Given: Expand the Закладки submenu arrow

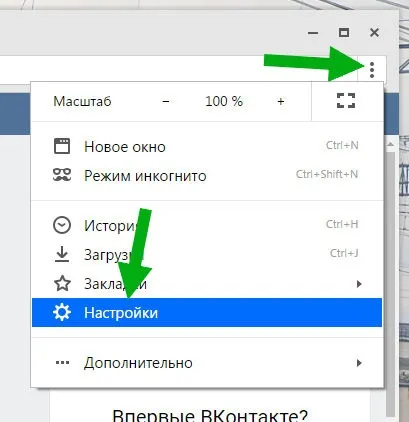Looking at the screenshot, I should coord(359,284).
